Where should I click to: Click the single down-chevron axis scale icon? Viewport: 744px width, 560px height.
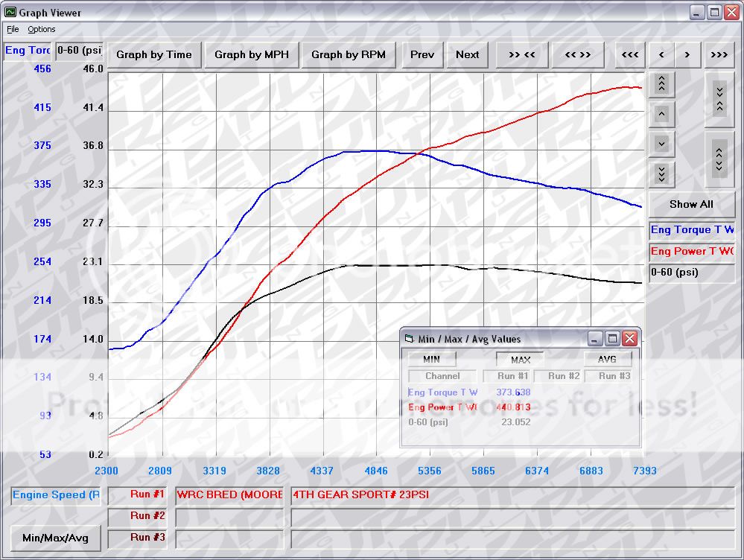[661, 144]
